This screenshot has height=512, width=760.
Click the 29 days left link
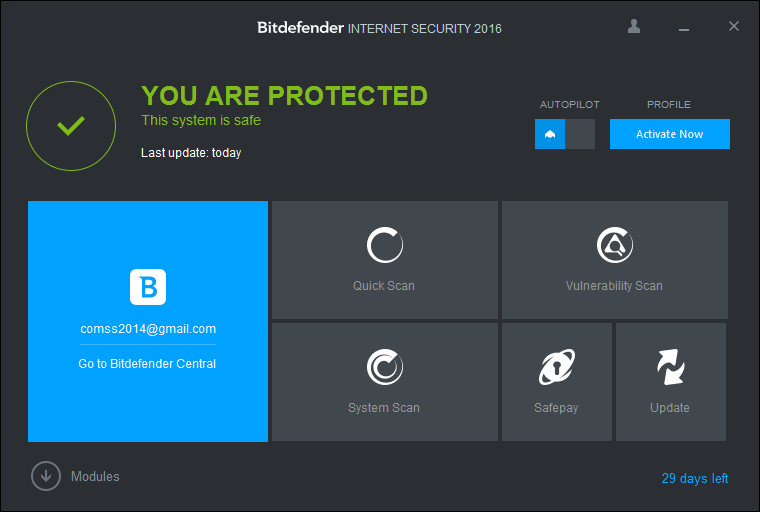click(695, 479)
